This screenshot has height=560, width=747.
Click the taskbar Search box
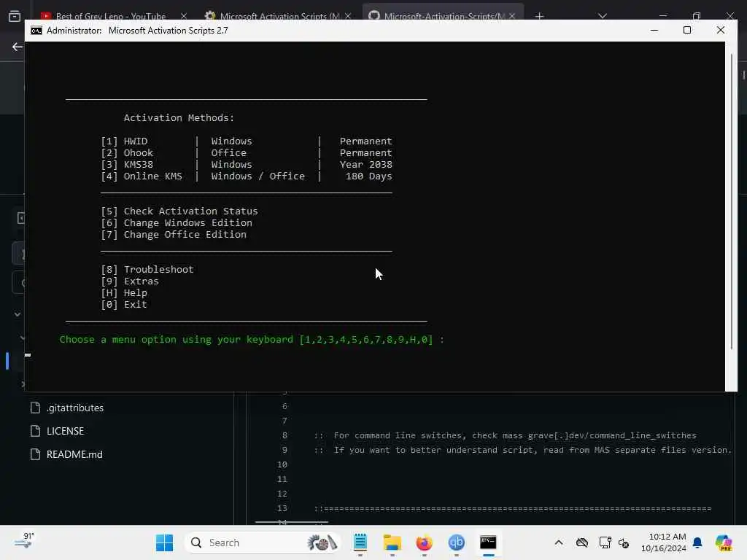tap(261, 542)
